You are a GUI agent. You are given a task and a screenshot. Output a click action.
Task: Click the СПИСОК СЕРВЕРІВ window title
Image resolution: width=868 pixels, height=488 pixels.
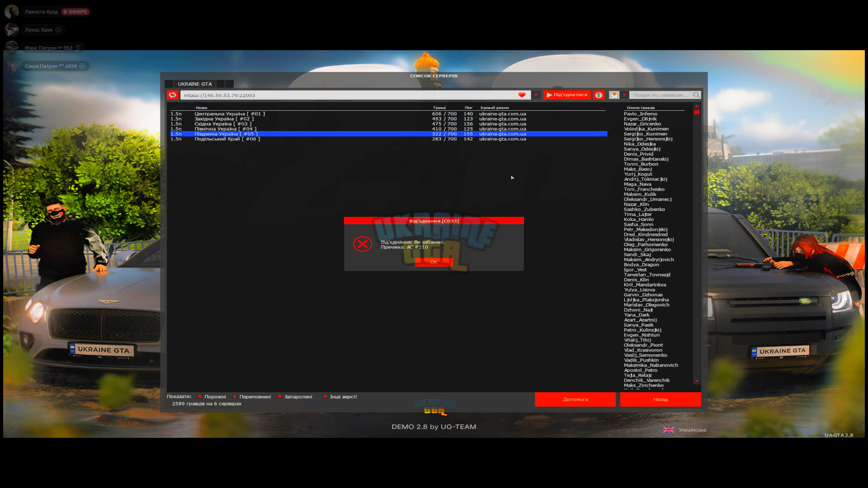[434, 75]
